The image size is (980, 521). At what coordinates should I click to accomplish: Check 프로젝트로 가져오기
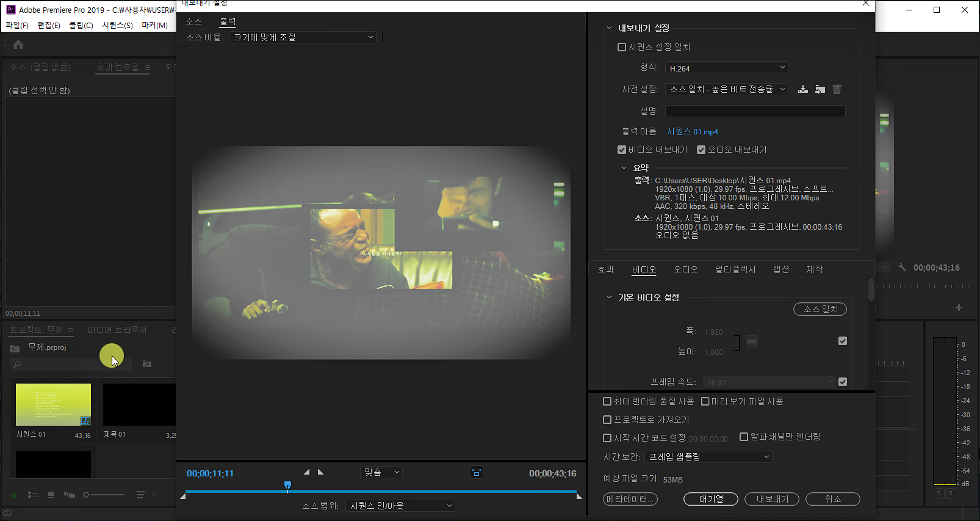[x=607, y=420]
